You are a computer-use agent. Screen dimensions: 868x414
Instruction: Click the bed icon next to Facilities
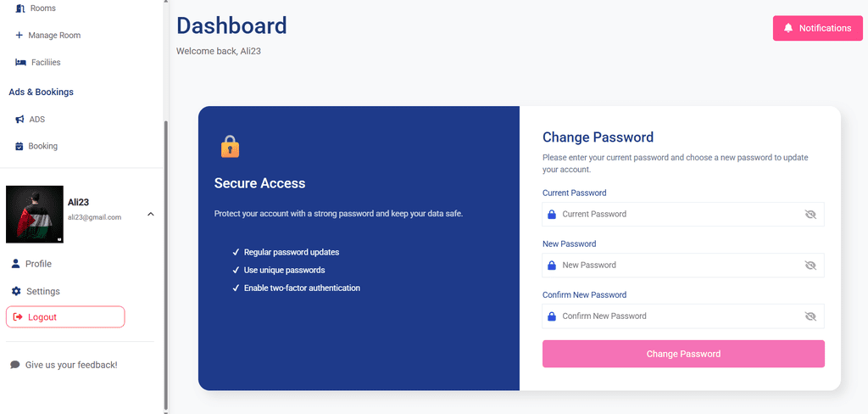coord(20,63)
